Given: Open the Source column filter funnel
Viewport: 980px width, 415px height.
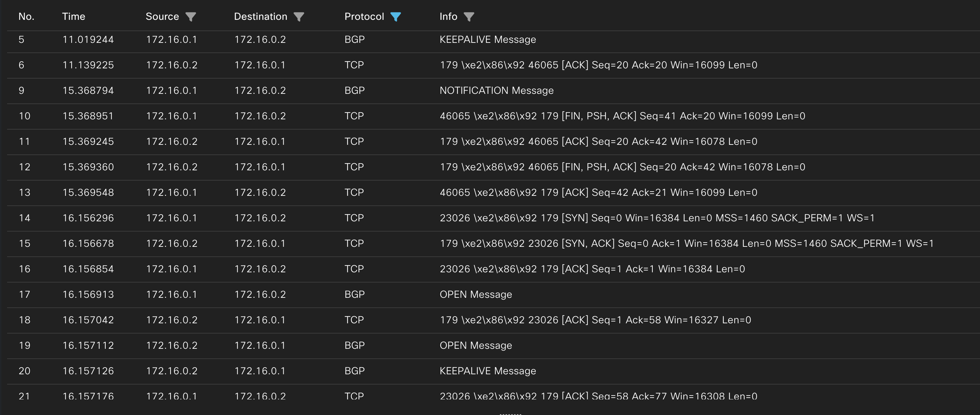Looking at the screenshot, I should click(191, 16).
